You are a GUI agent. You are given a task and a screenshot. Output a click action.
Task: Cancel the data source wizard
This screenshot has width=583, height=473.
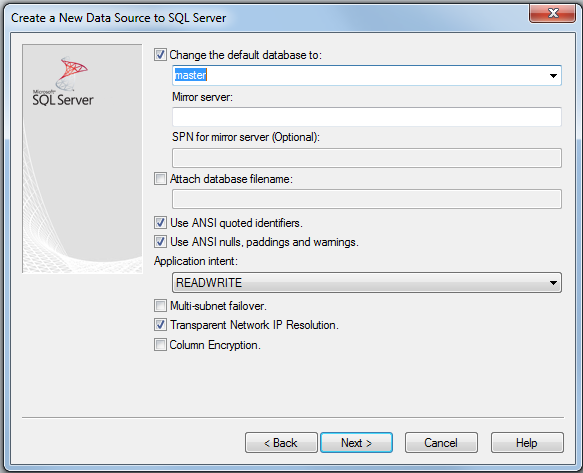click(x=441, y=443)
